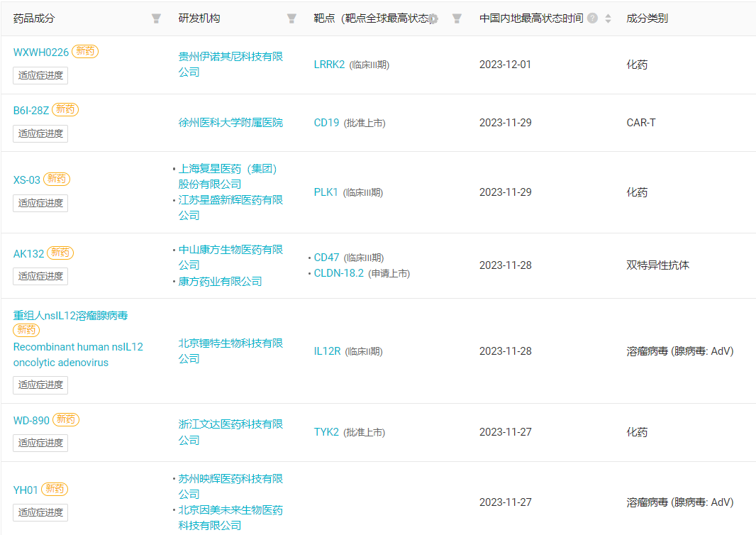Select date 2023-12-01 cell
This screenshot has width=756, height=535.
tap(505, 65)
